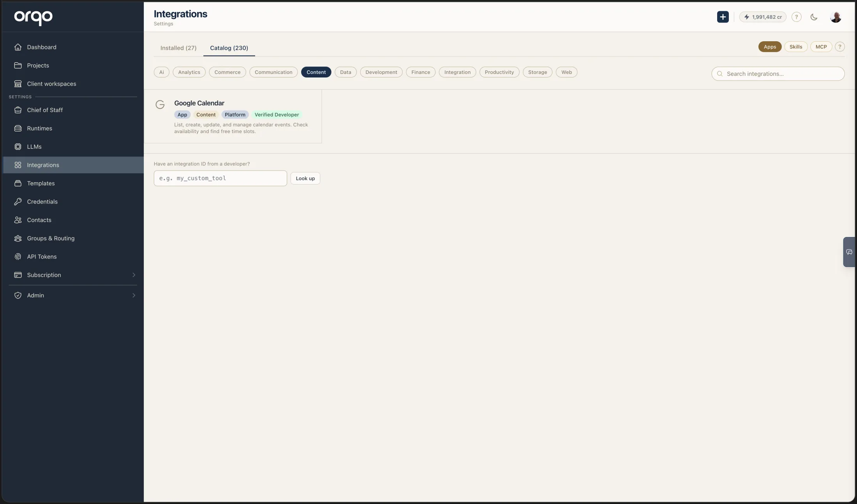Open LLMs via its chip icon
The width and height of the screenshot is (857, 504).
tap(18, 146)
